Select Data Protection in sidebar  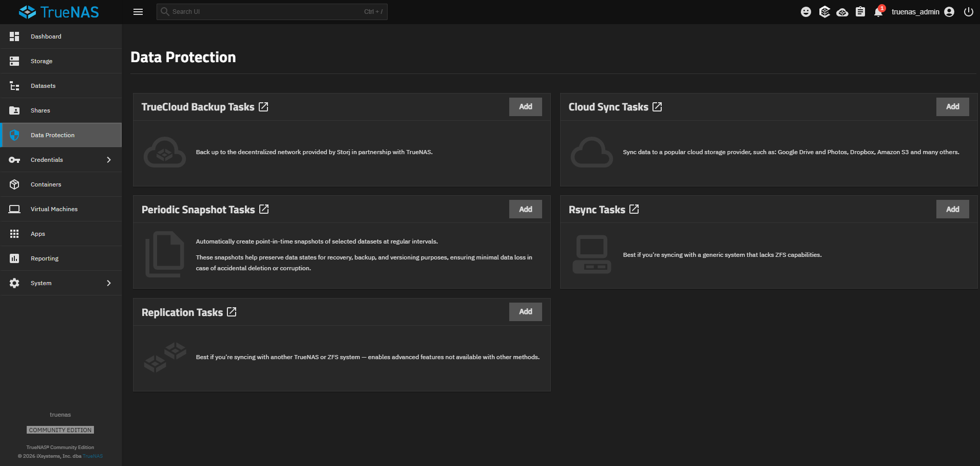(x=61, y=135)
